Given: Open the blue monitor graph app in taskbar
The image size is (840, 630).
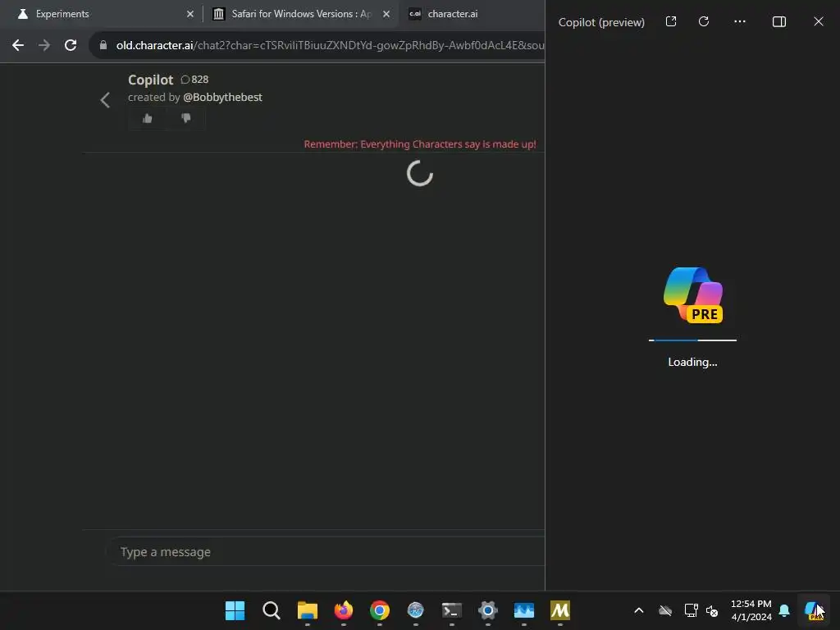Looking at the screenshot, I should point(524,610).
